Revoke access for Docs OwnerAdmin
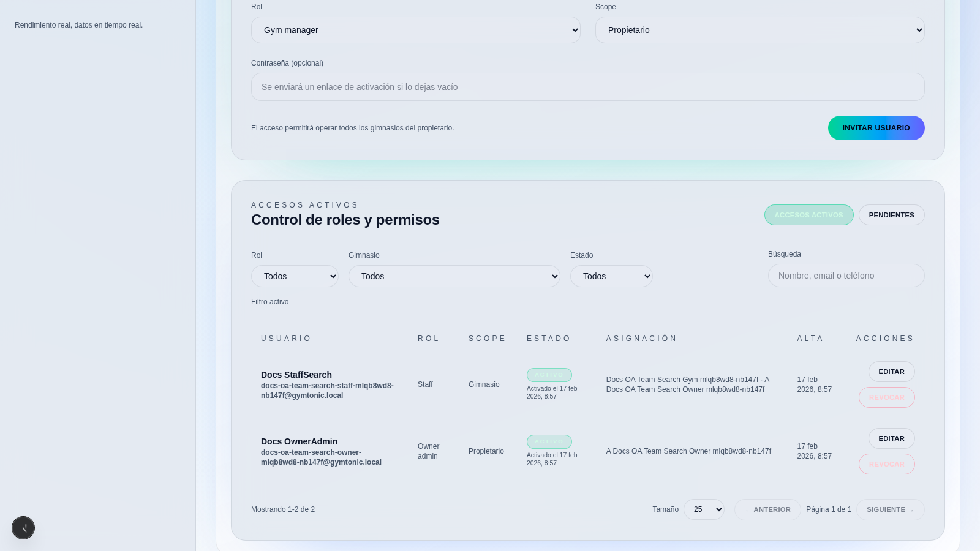Viewport: 980px width, 551px height. [x=886, y=464]
